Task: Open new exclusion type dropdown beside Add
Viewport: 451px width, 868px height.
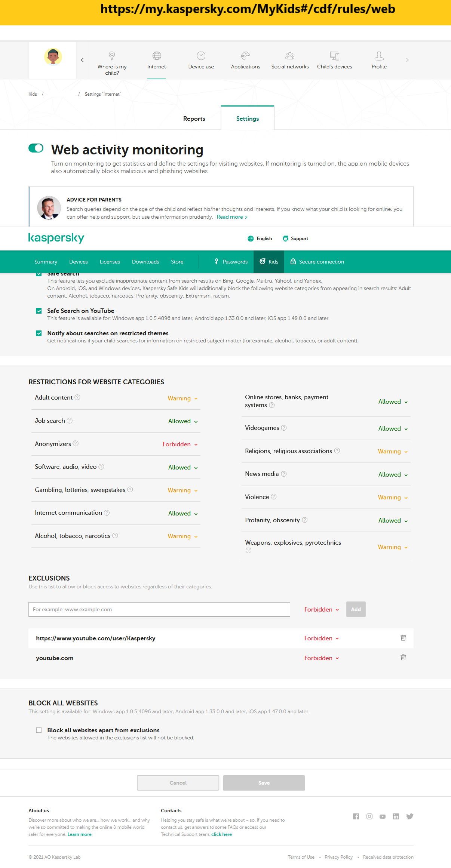Action: coord(322,610)
